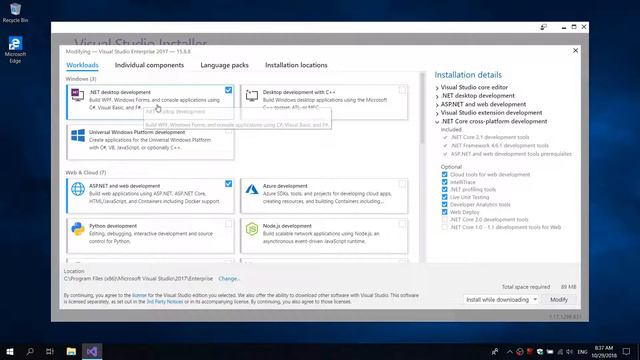Switch to the Workloads tab
Screen dimensions: 640x360
82,65
